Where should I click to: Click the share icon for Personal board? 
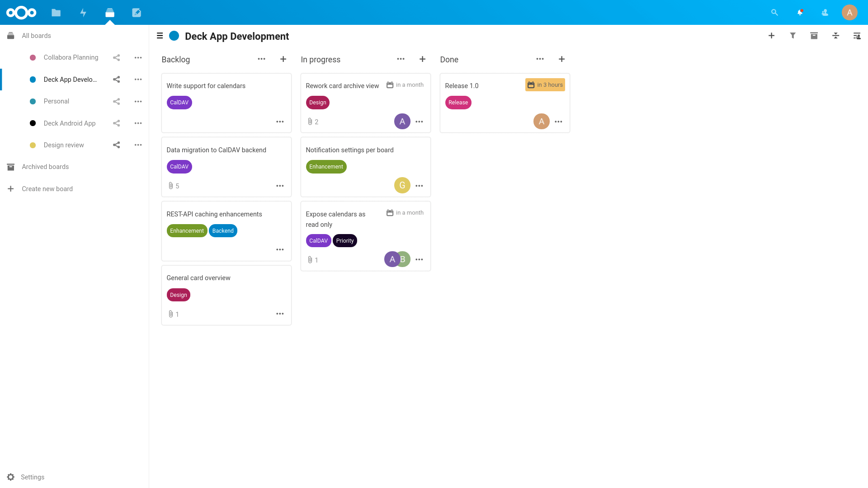pos(116,101)
